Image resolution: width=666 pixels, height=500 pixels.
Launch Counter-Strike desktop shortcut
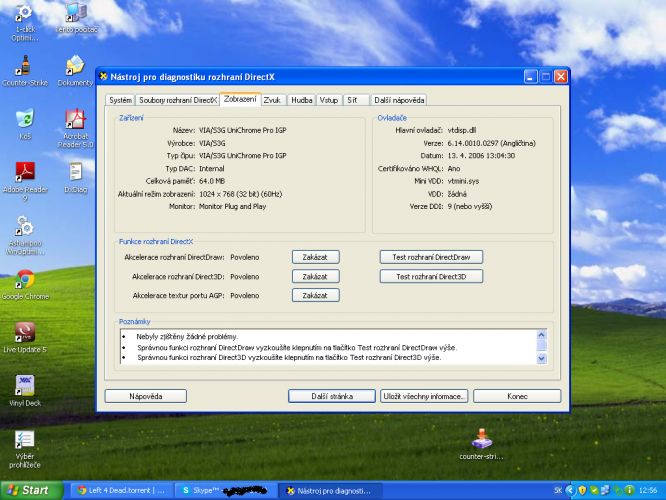pos(25,71)
